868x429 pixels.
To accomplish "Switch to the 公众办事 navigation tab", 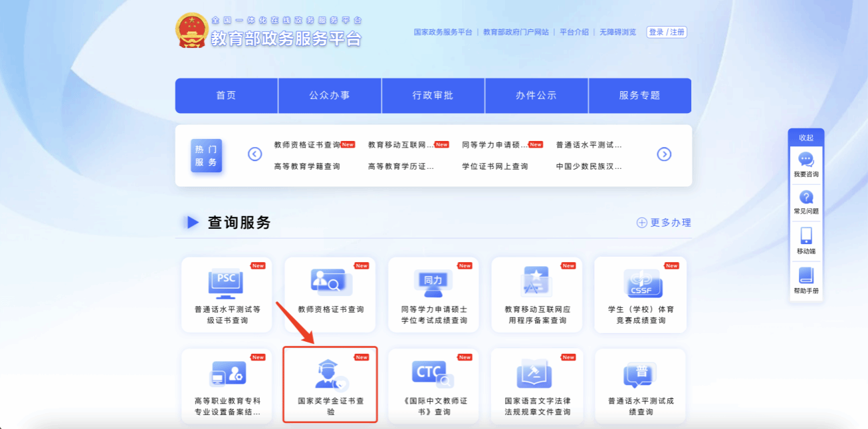I will point(330,96).
